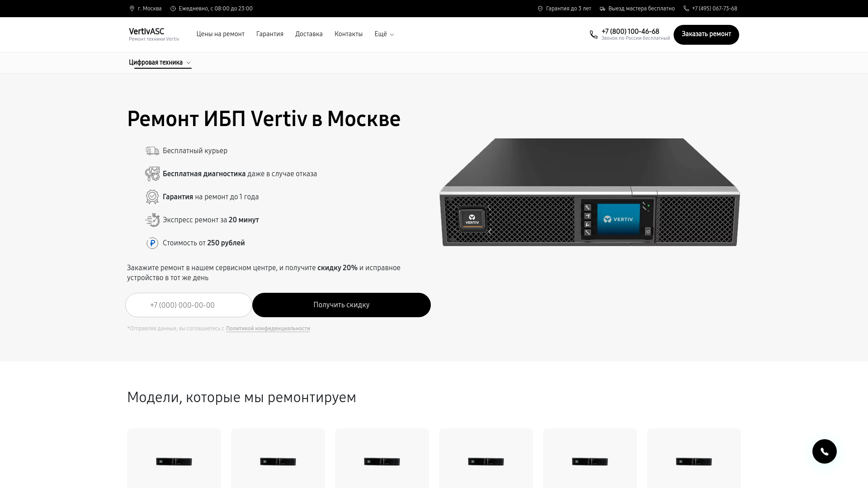Click the Получить скидку button

click(x=341, y=305)
